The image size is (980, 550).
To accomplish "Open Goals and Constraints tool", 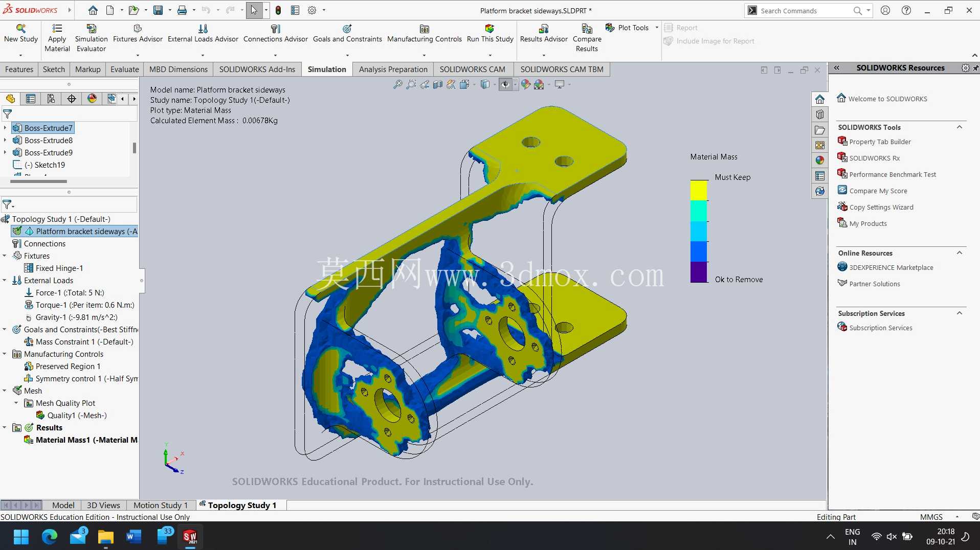I will 347,33.
